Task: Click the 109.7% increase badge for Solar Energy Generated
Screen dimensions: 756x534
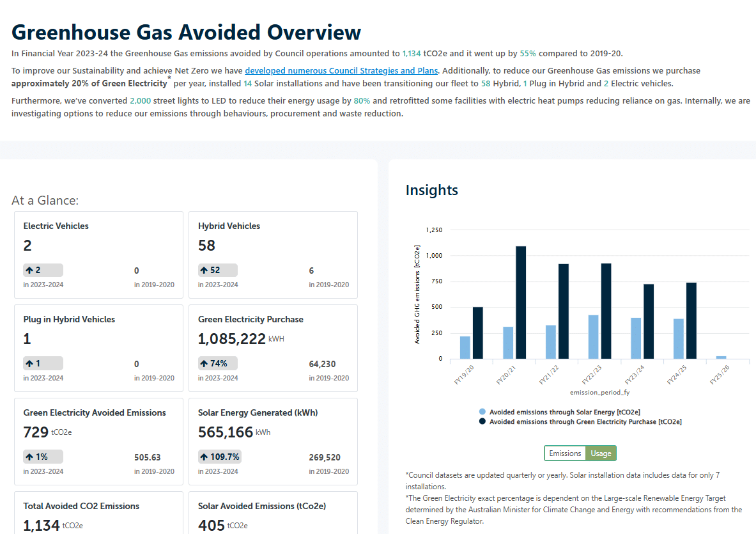Action: pyautogui.click(x=220, y=457)
